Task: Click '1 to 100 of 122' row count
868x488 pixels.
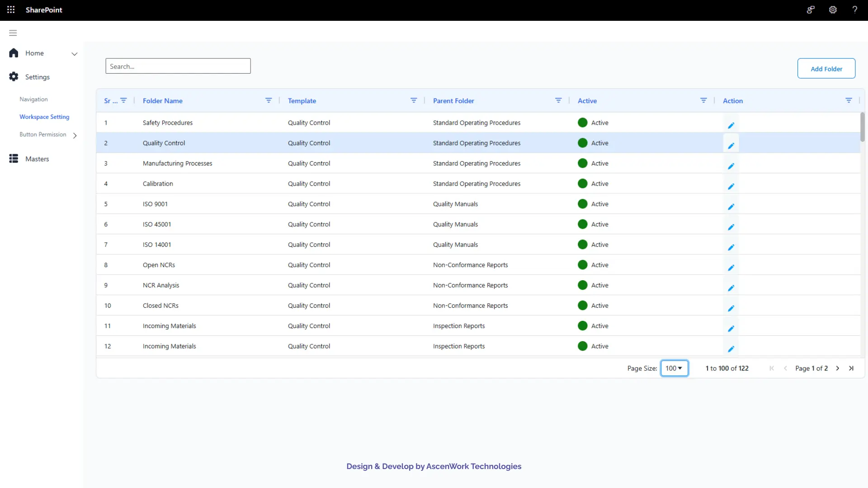Action: tap(727, 369)
